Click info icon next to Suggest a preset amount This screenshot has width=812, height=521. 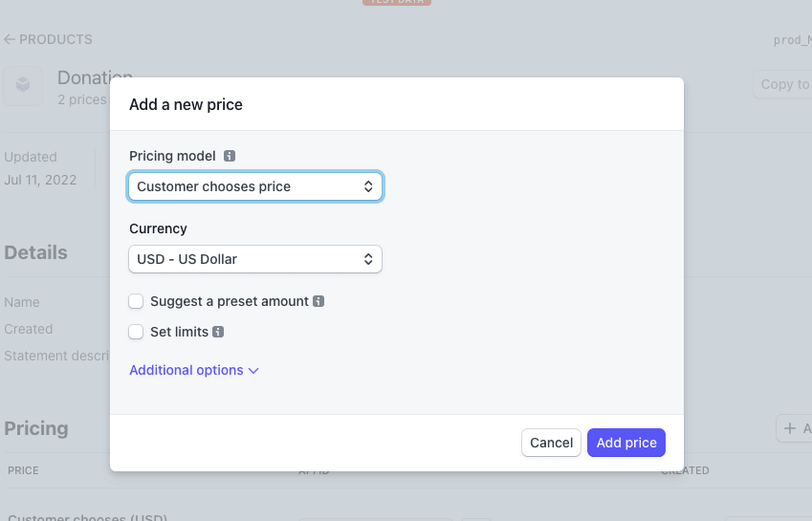[318, 301]
